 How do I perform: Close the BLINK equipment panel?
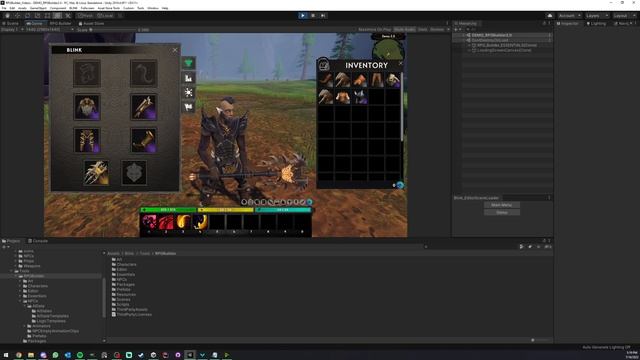point(175,50)
